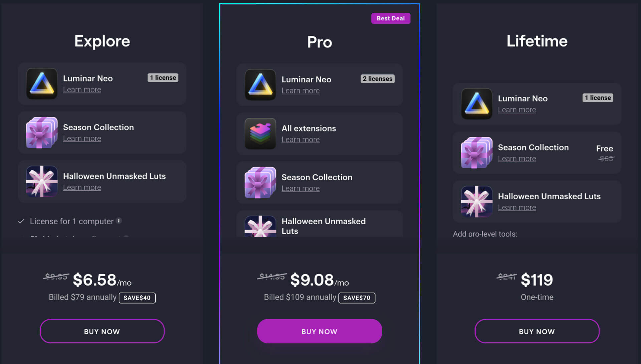Click the Season Collection icon in Pro
Image resolution: width=641 pixels, height=364 pixels.
coord(260,182)
